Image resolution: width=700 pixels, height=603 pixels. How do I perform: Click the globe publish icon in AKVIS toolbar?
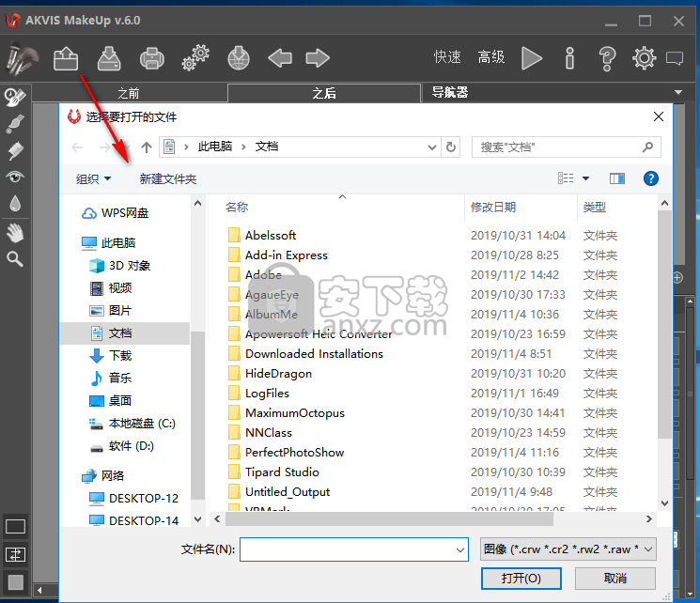239,57
